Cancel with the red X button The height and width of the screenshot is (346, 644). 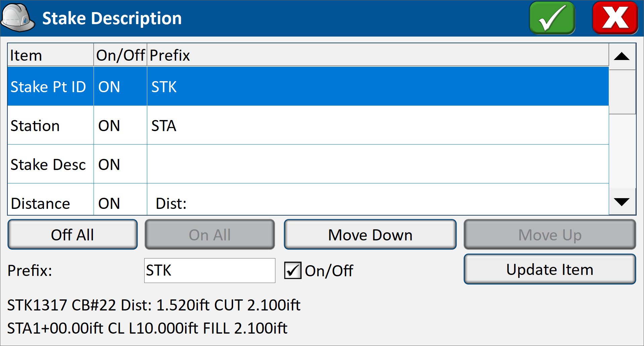tap(615, 18)
